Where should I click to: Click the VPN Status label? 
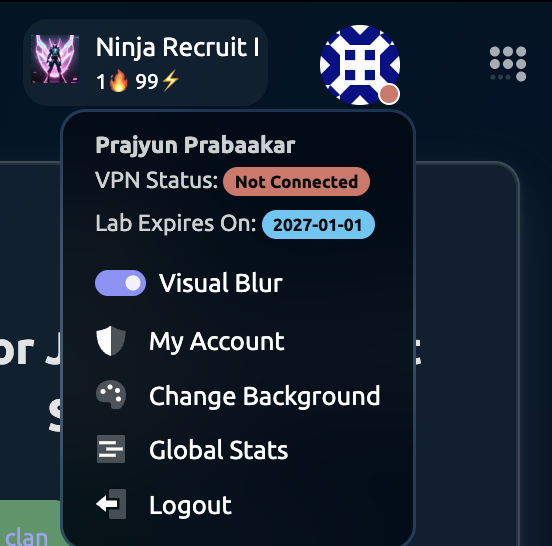pyautogui.click(x=157, y=180)
